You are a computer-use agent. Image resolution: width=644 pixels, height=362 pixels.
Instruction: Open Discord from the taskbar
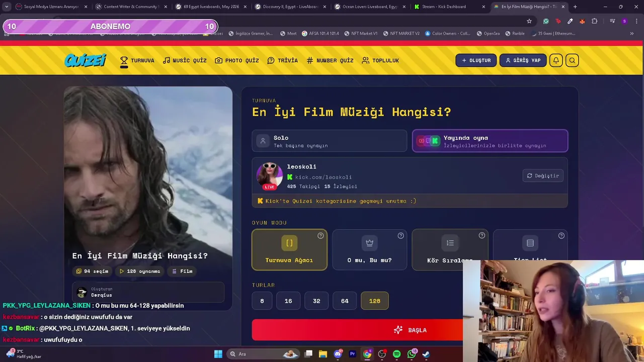[338, 354]
